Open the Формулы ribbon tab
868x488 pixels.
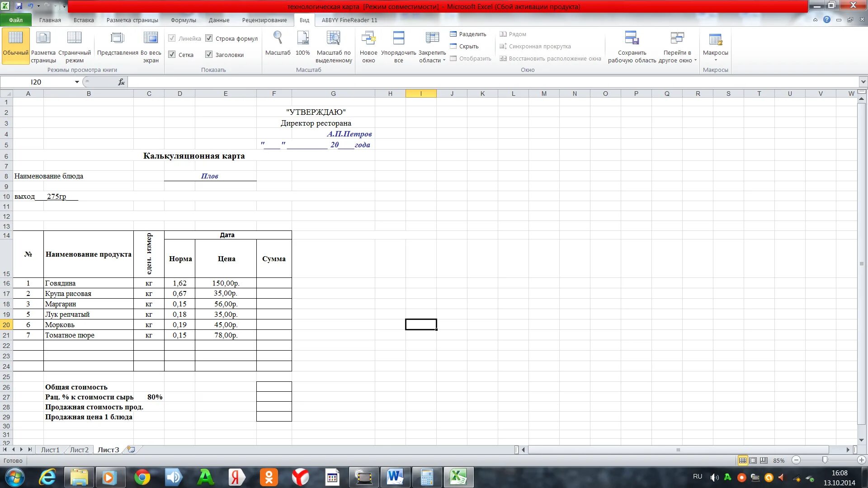coord(183,20)
